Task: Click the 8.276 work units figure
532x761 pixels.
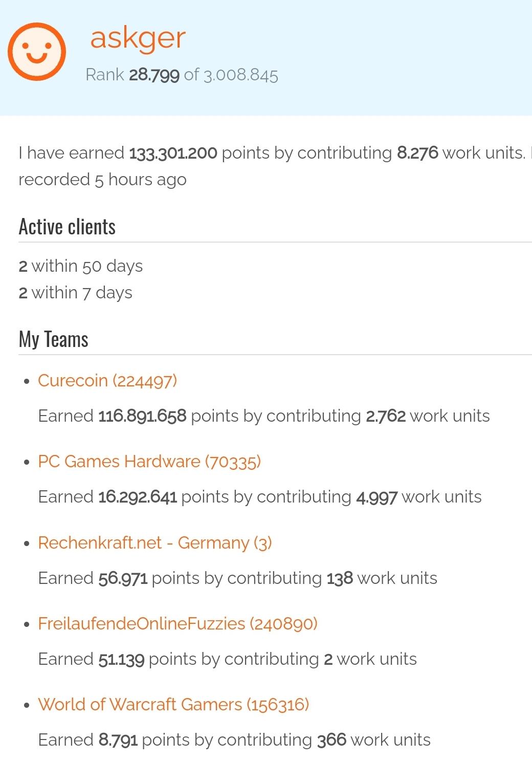Action: pyautogui.click(x=417, y=153)
